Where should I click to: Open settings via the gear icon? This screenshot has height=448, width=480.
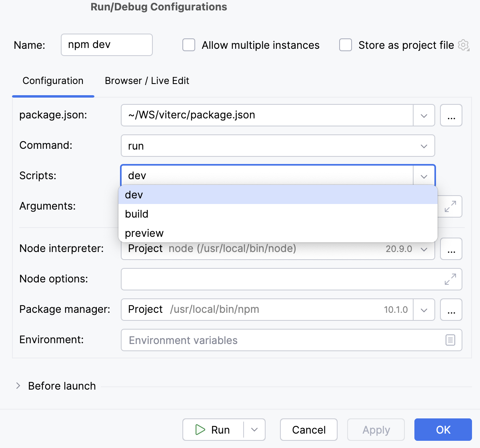tap(463, 45)
